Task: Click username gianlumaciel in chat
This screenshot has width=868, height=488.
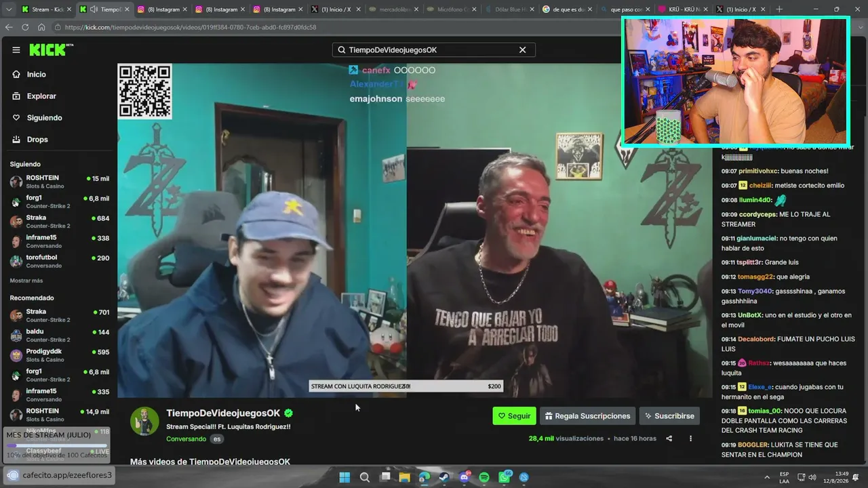Action: [x=757, y=239]
